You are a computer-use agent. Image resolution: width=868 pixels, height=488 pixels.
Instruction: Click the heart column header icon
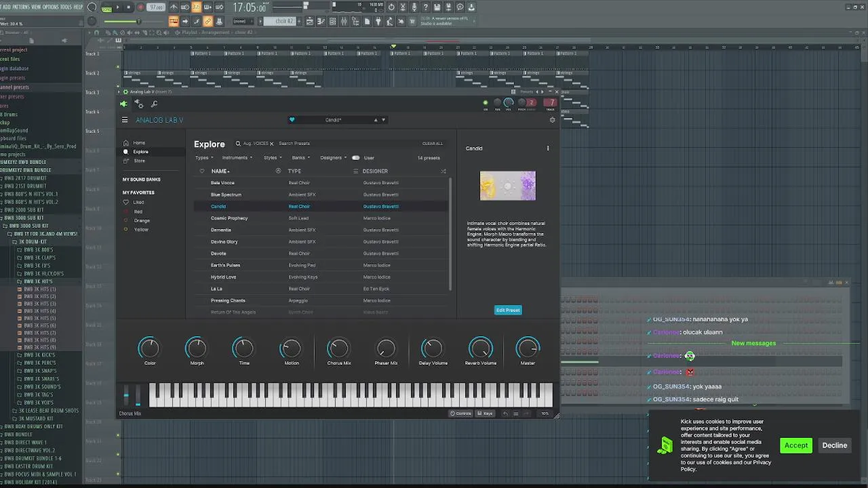(201, 171)
